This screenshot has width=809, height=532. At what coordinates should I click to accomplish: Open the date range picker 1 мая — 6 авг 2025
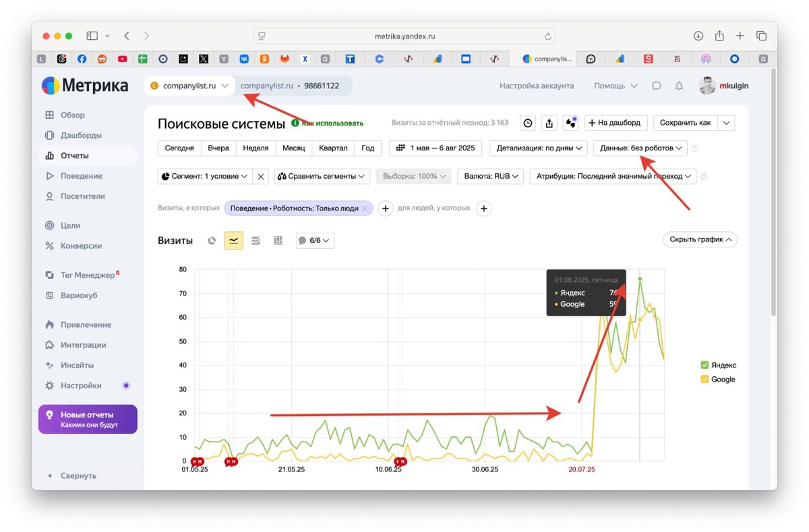[x=436, y=148]
